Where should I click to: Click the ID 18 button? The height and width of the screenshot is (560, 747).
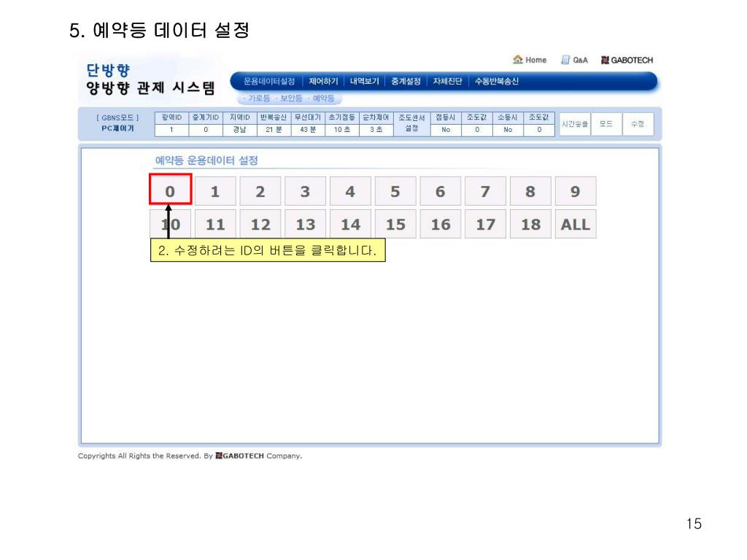click(530, 224)
